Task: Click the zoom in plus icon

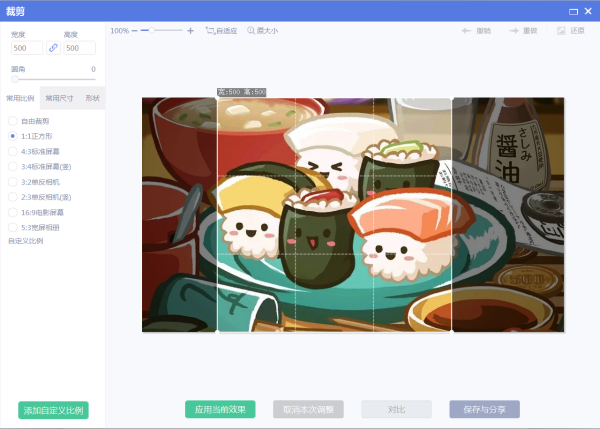Action: pyautogui.click(x=190, y=31)
